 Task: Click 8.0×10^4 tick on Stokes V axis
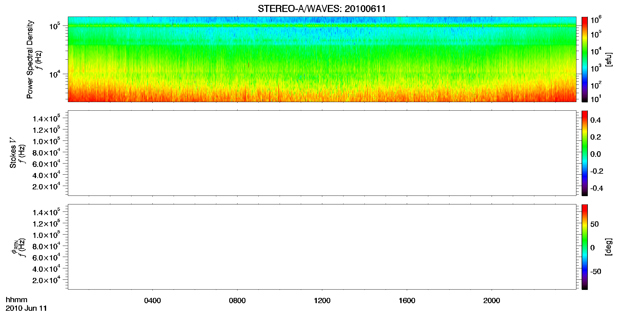(x=46, y=152)
